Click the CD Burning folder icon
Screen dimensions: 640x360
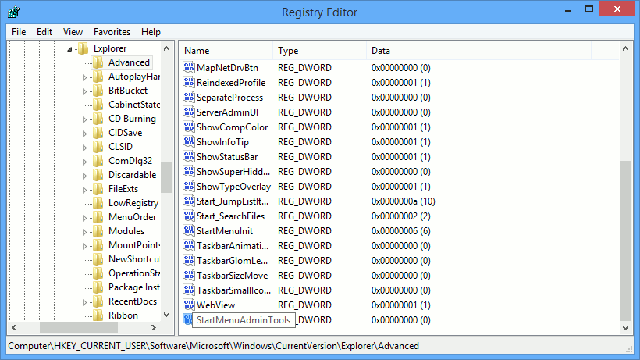[98, 119]
